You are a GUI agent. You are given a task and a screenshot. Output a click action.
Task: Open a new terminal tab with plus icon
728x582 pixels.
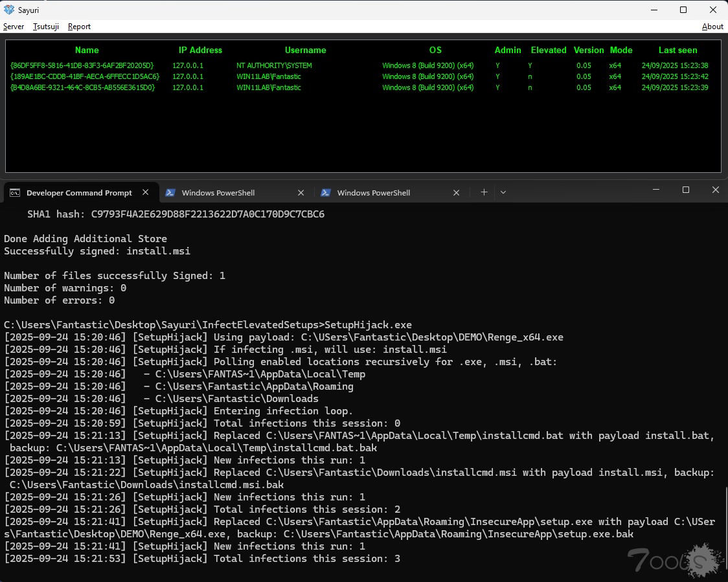click(x=484, y=192)
